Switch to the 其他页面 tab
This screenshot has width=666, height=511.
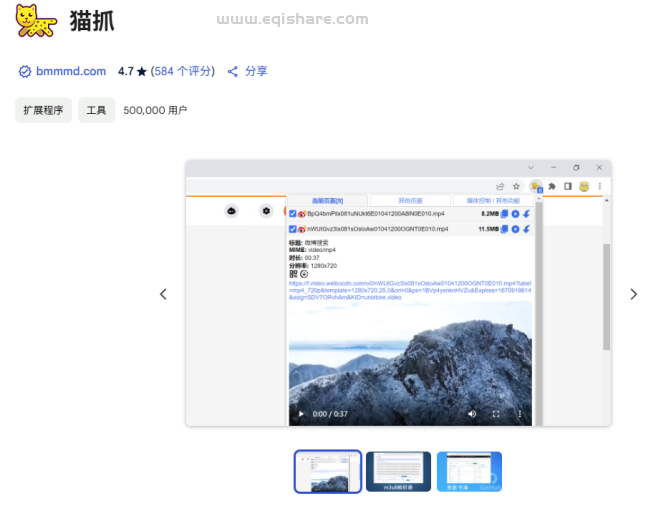point(410,201)
